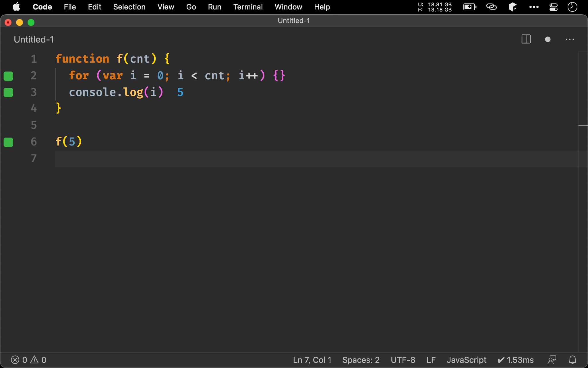Open the Terminal menu
Screen dimensions: 588x368
pyautogui.click(x=248, y=7)
